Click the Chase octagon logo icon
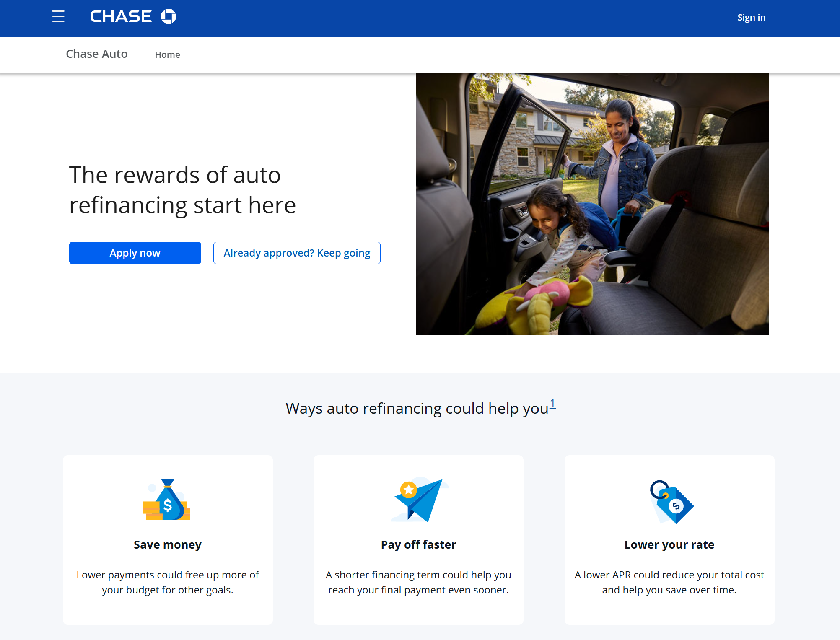Screen dimensions: 840x640 [x=169, y=16]
